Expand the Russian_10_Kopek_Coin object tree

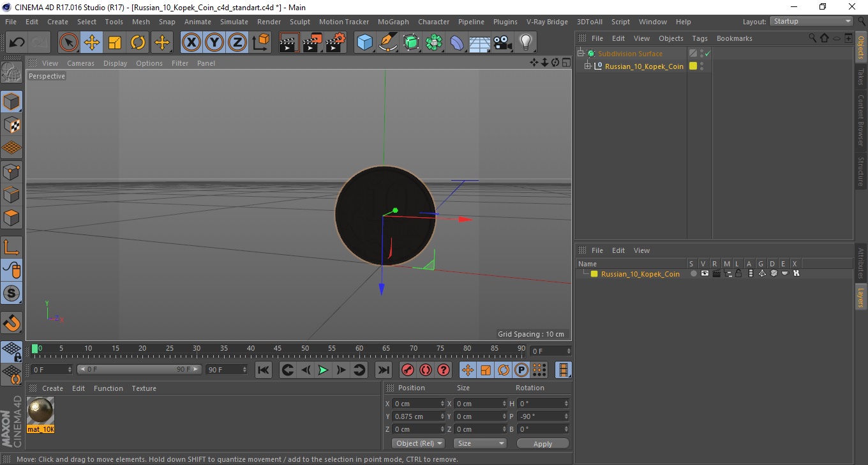pyautogui.click(x=588, y=66)
